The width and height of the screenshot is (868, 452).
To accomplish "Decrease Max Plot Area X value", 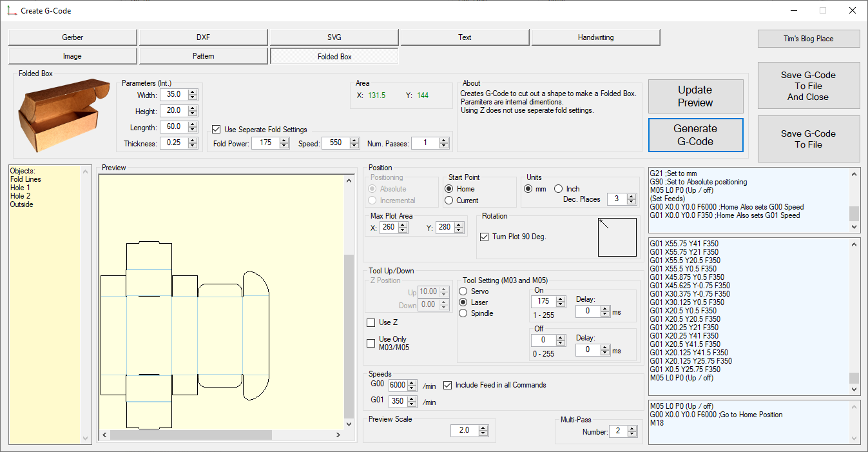I will pos(403,230).
